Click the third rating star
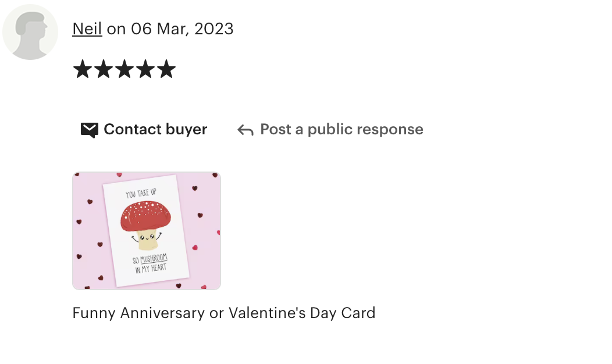Viewport: 612px width, 364px height. tap(124, 69)
